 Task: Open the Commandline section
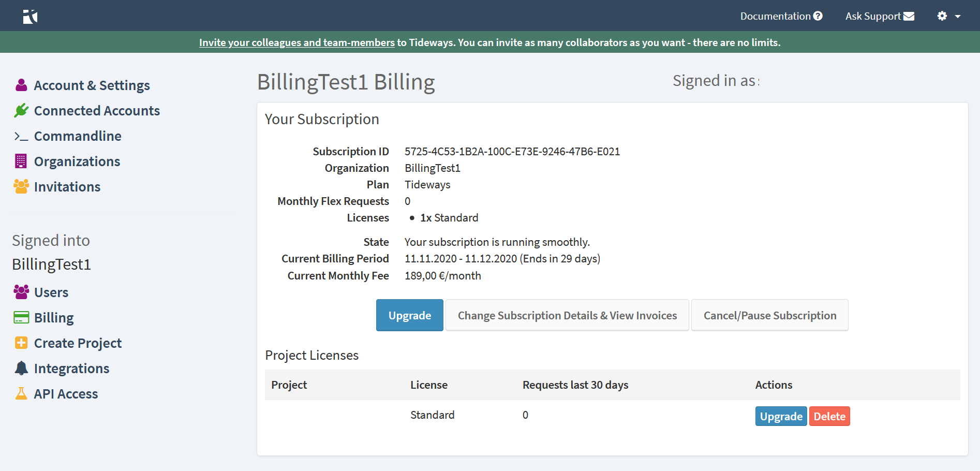[x=78, y=136]
